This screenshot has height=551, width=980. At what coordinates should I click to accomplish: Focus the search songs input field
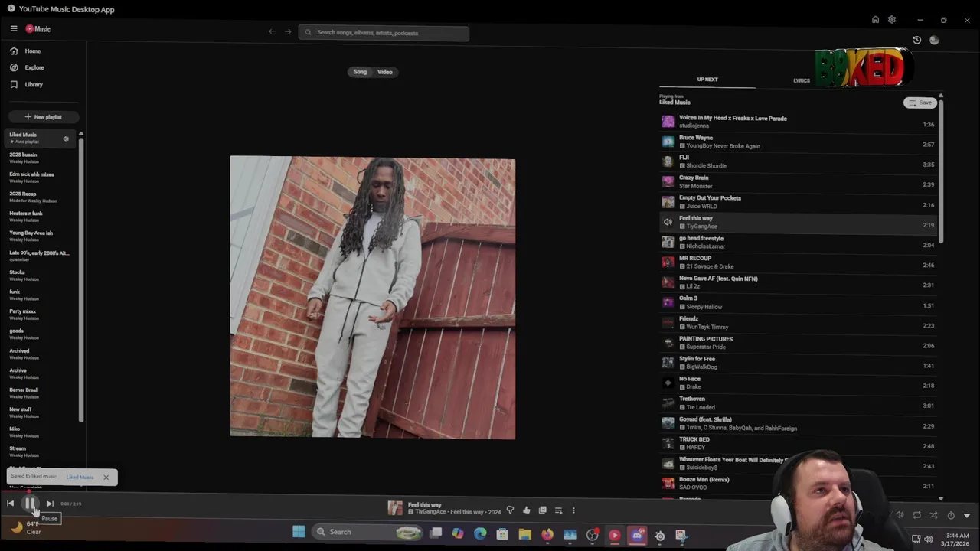(384, 33)
